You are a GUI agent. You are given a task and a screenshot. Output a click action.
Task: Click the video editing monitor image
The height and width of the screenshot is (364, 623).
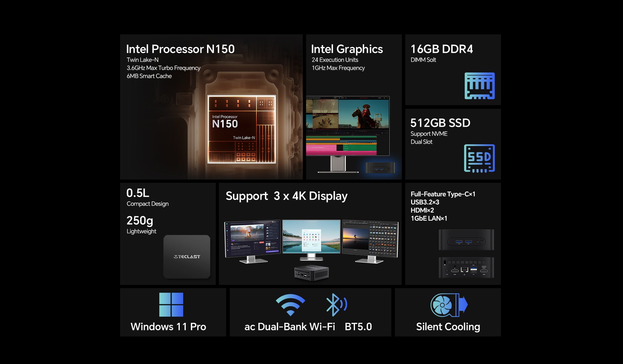pos(348,126)
